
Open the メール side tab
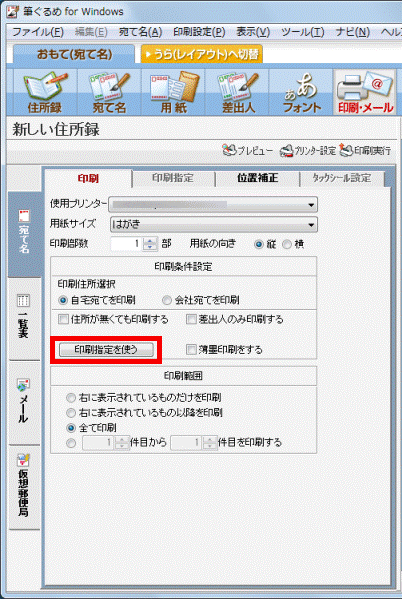coord(24,403)
